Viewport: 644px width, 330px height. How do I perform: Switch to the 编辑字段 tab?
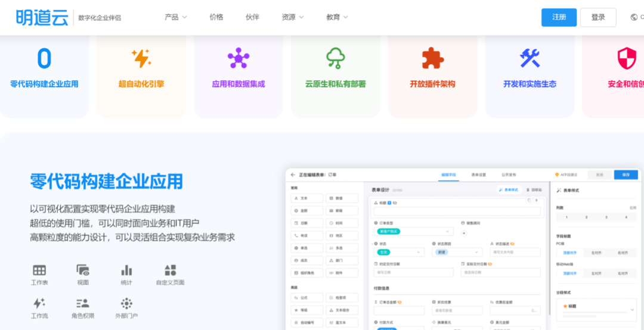point(448,175)
